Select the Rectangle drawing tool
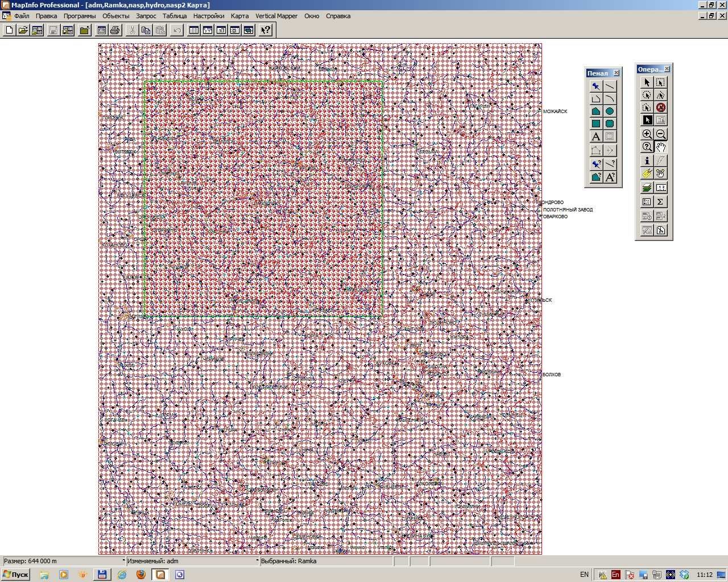 pyautogui.click(x=596, y=124)
